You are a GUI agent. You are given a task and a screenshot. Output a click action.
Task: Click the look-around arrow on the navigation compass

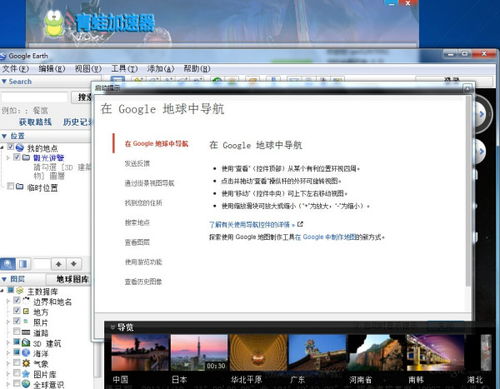(482, 114)
